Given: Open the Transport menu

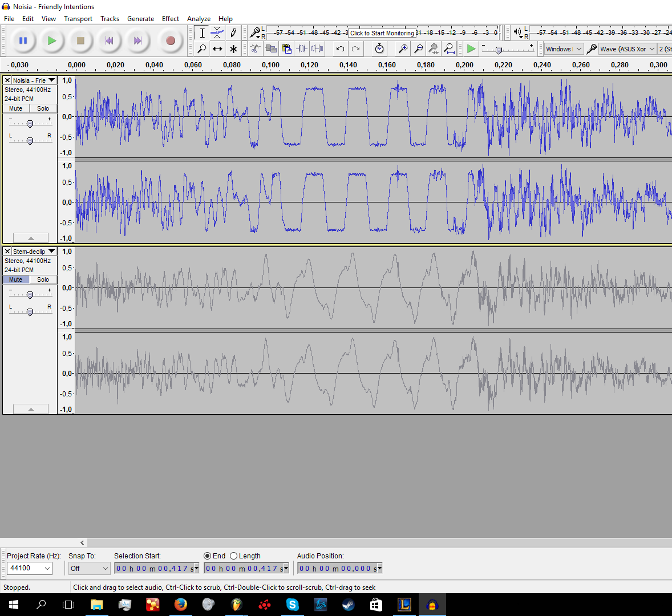Looking at the screenshot, I should tap(78, 19).
